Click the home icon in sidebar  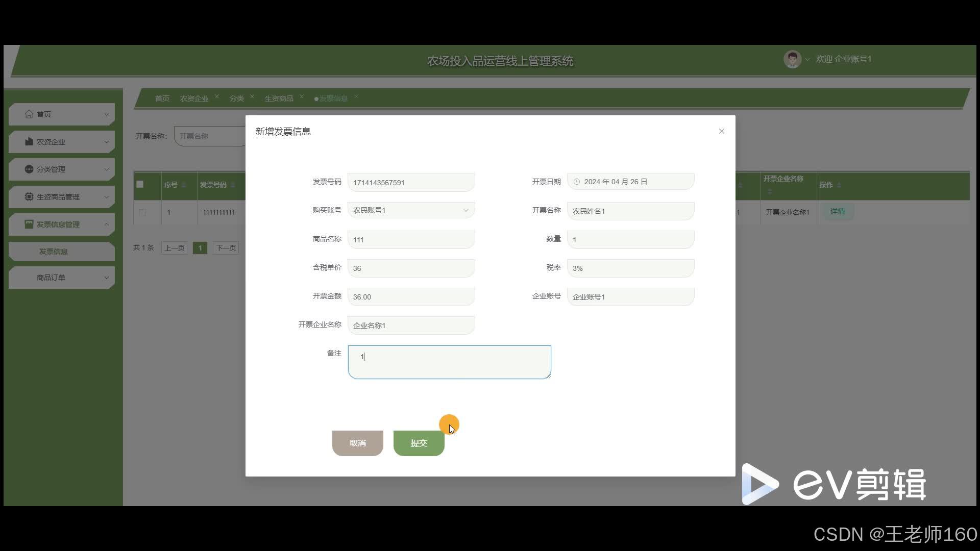29,114
